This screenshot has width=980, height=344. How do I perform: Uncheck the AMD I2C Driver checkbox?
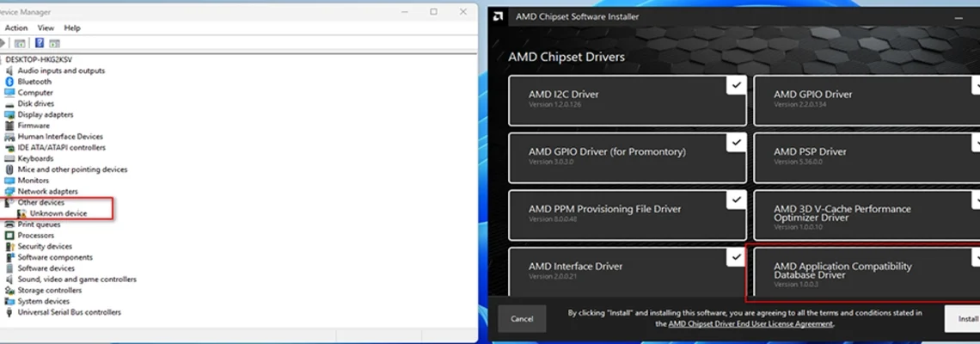737,84
